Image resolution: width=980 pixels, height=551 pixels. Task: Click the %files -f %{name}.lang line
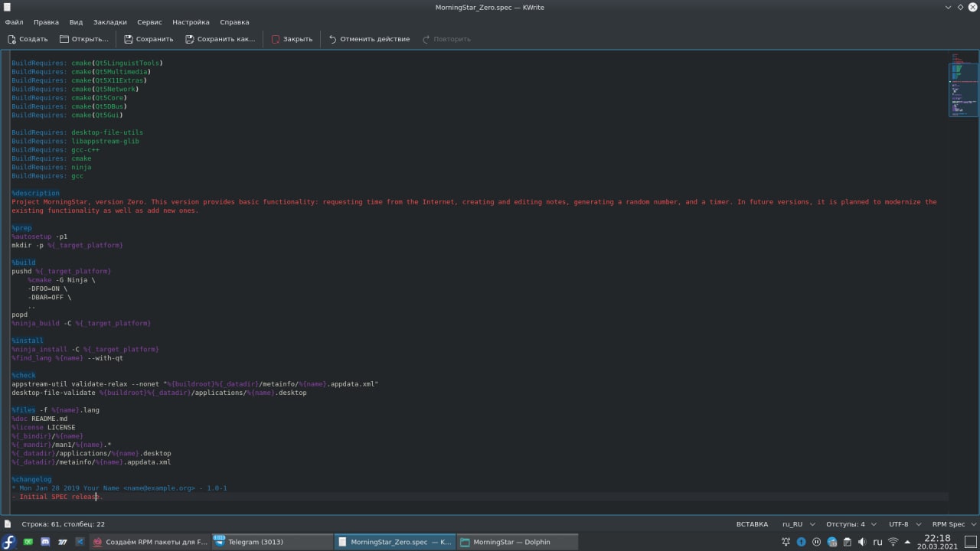[55, 410]
